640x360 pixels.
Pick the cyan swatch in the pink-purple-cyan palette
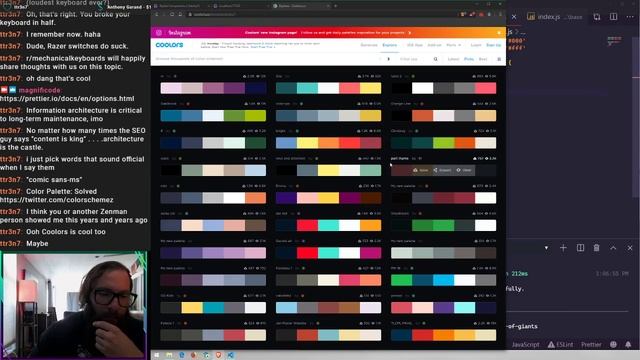464,307
